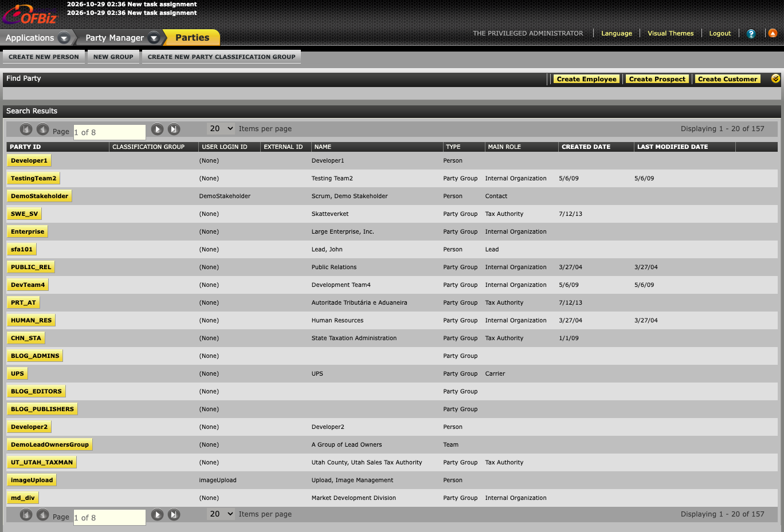
Task: Open party DemoStakeholder
Action: (40, 196)
